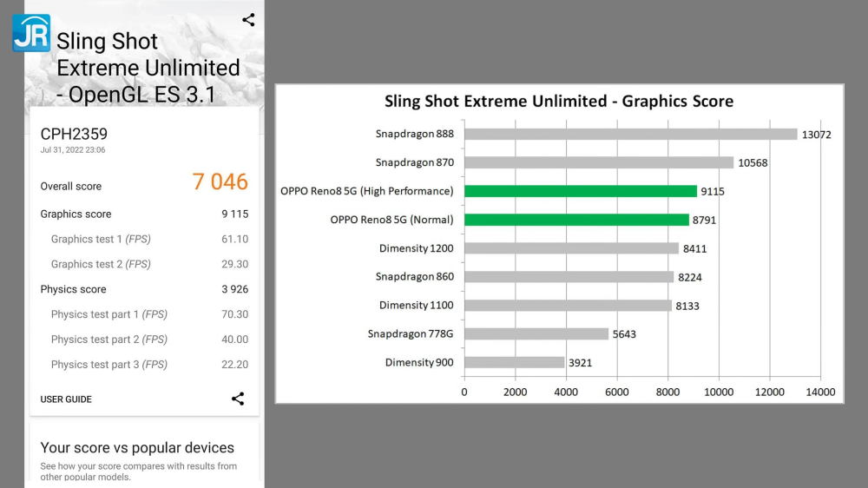The height and width of the screenshot is (488, 868).
Task: Select the Graphics test 2 (FPS) row
Action: tap(144, 264)
